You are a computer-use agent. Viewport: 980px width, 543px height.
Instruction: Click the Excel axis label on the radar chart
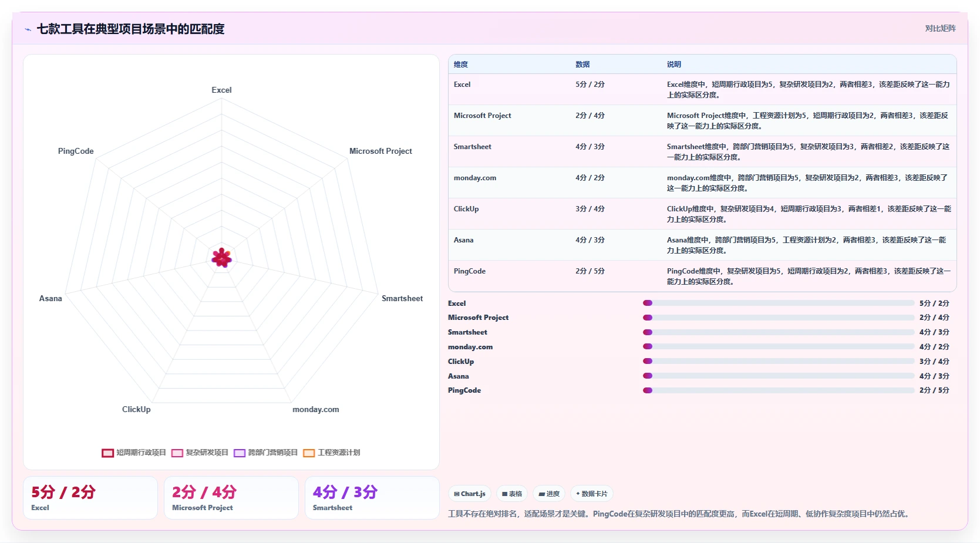(221, 90)
